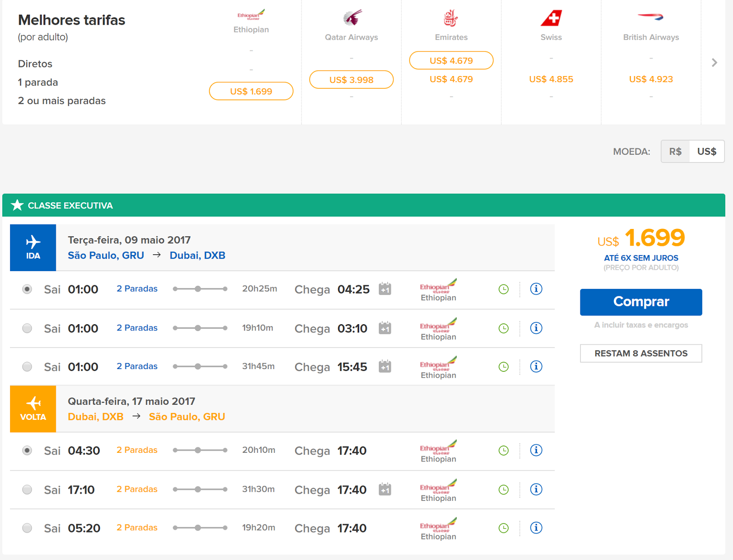Click +1 day calendar icon beside 03:10 arrival
The width and height of the screenshot is (733, 560).
pyautogui.click(x=385, y=328)
